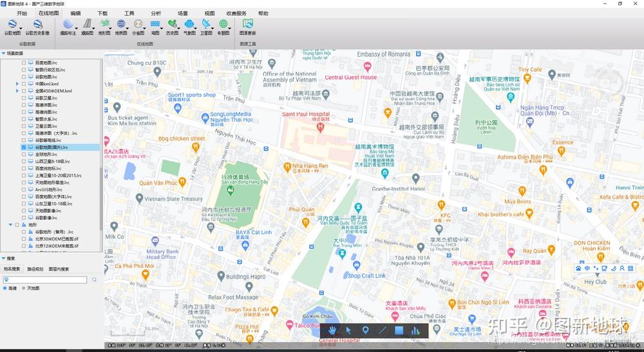The width and height of the screenshot is (644, 352).
Task: Open the 开始 ribbon tab
Action: point(22,14)
